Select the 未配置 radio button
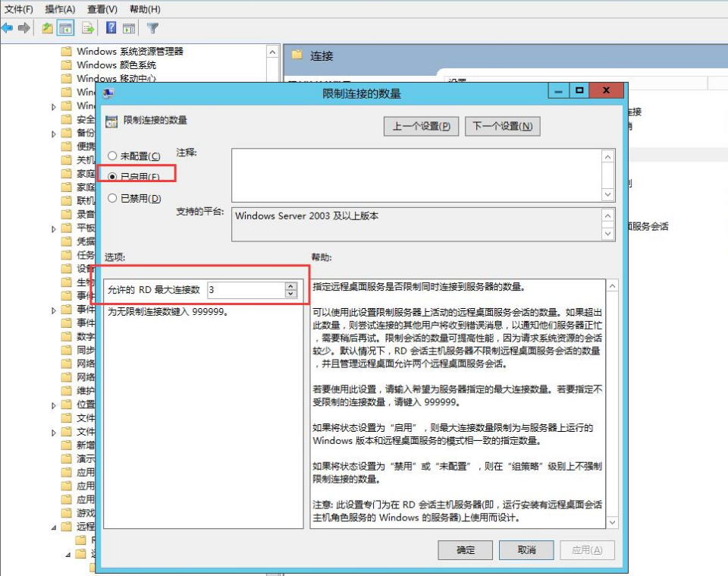 tap(113, 156)
